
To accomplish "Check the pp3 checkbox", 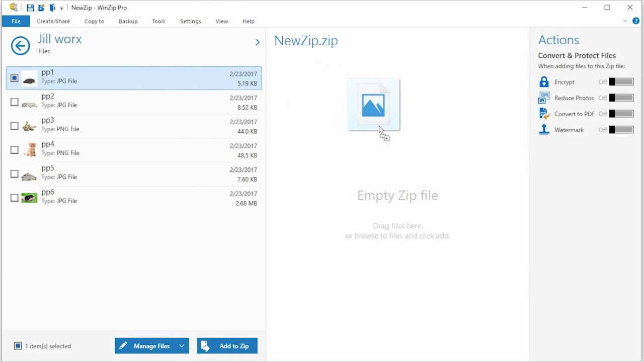I will pyautogui.click(x=15, y=126).
